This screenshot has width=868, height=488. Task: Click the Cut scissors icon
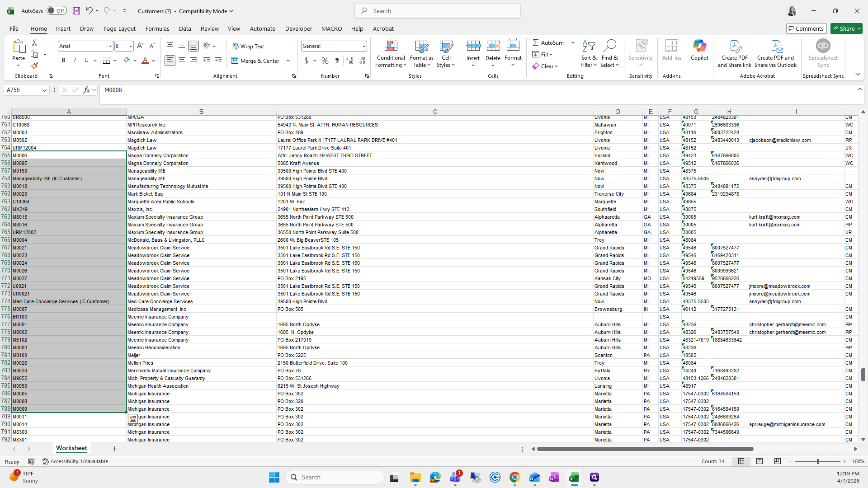(x=34, y=42)
